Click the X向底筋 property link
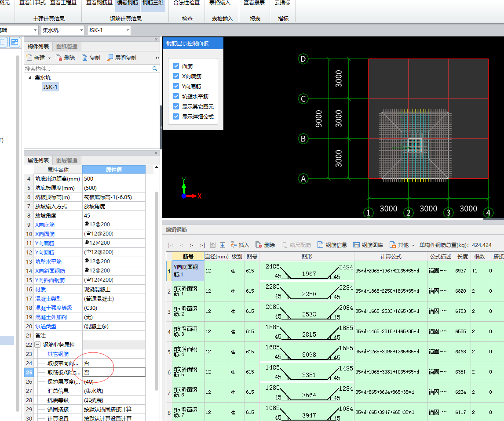 click(45, 225)
